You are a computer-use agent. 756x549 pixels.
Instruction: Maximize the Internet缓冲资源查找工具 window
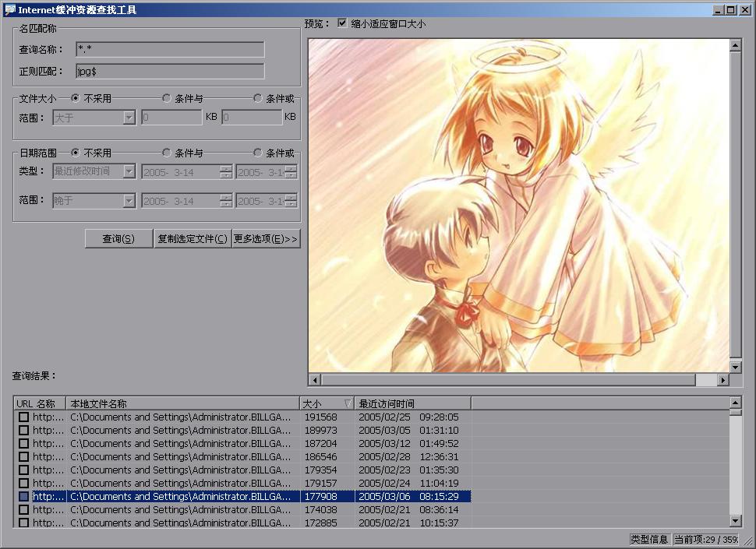pos(731,9)
